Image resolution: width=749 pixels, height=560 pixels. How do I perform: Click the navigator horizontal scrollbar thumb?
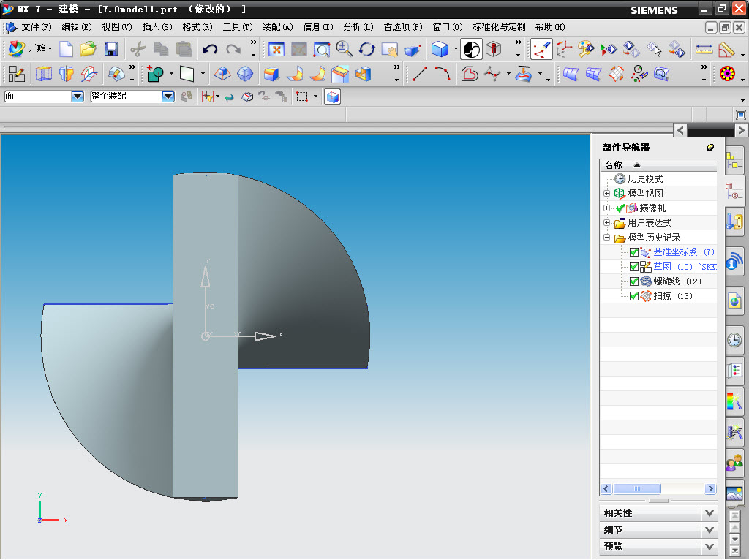click(637, 489)
